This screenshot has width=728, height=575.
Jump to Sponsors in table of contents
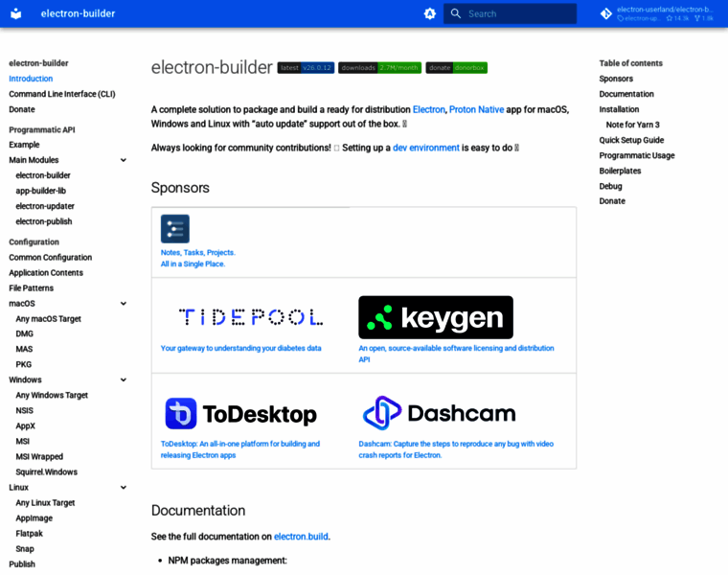[x=616, y=79]
